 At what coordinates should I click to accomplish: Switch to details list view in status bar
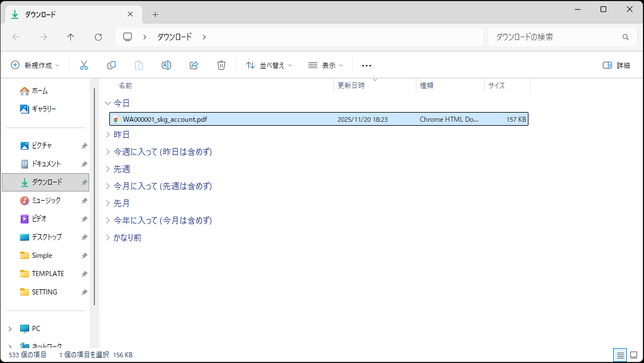coord(620,355)
